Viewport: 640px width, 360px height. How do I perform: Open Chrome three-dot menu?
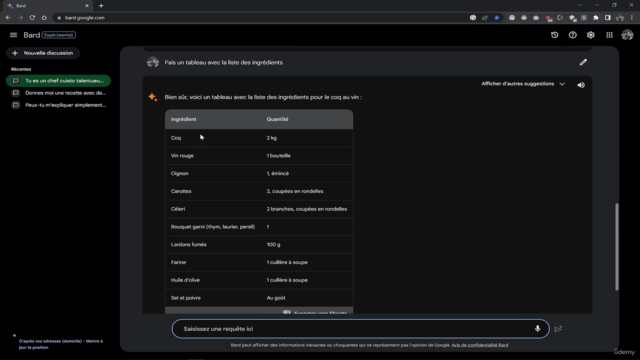click(632, 18)
